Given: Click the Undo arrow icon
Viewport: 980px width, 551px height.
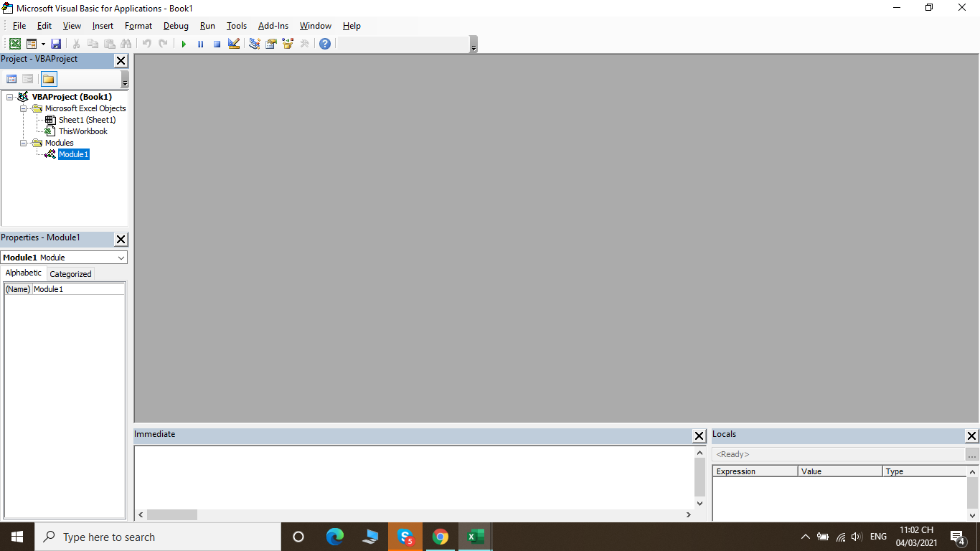Looking at the screenshot, I should coord(146,44).
